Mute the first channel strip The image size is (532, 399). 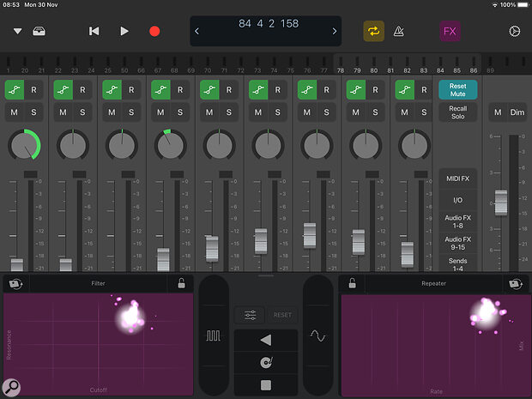(x=15, y=112)
